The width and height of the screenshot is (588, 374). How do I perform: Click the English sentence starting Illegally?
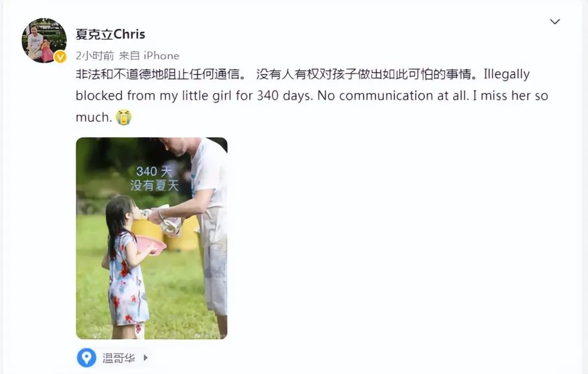click(x=312, y=96)
